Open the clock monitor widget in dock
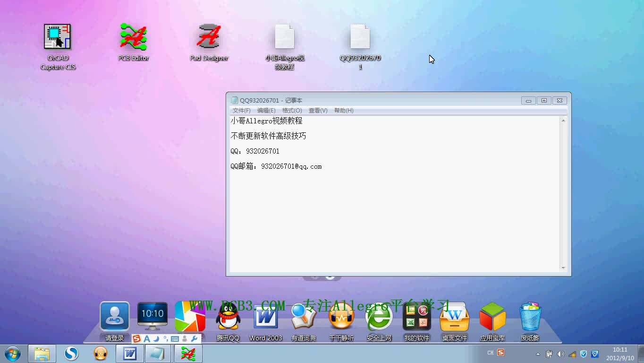 tap(153, 316)
